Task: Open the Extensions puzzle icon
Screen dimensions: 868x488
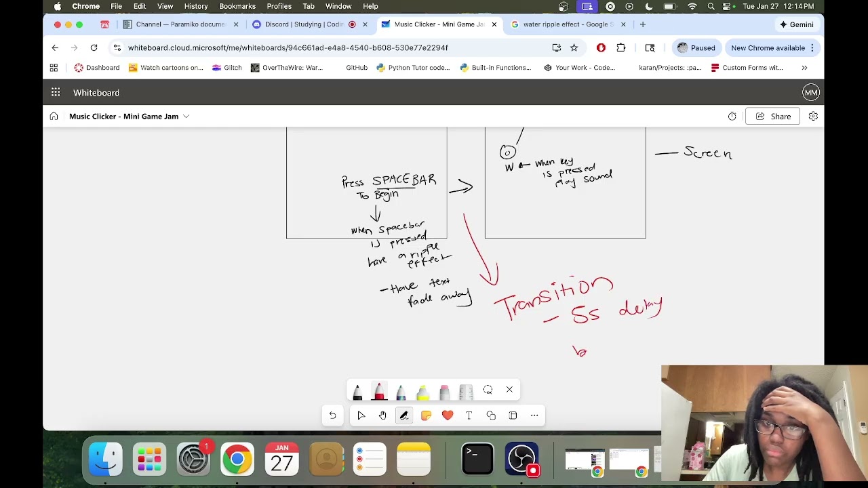Action: point(620,47)
